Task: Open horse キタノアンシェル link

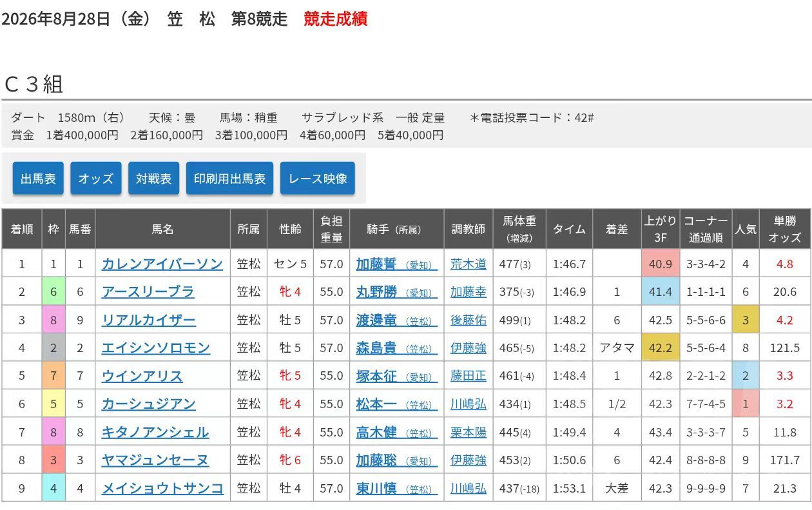Action: coord(155,432)
